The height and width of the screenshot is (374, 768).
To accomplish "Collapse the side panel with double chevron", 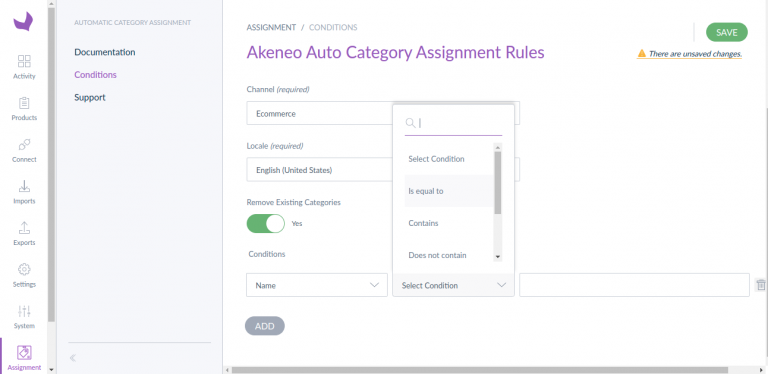I will pyautogui.click(x=72, y=358).
